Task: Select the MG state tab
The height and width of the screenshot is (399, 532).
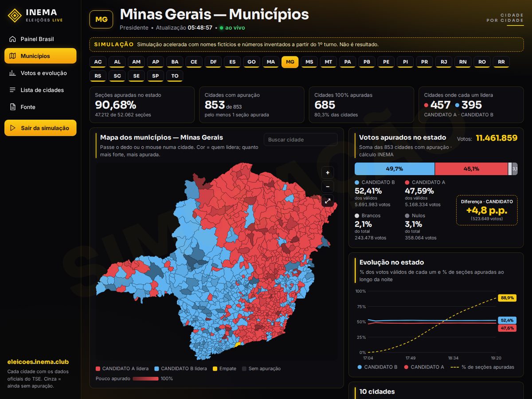Action: click(290, 62)
